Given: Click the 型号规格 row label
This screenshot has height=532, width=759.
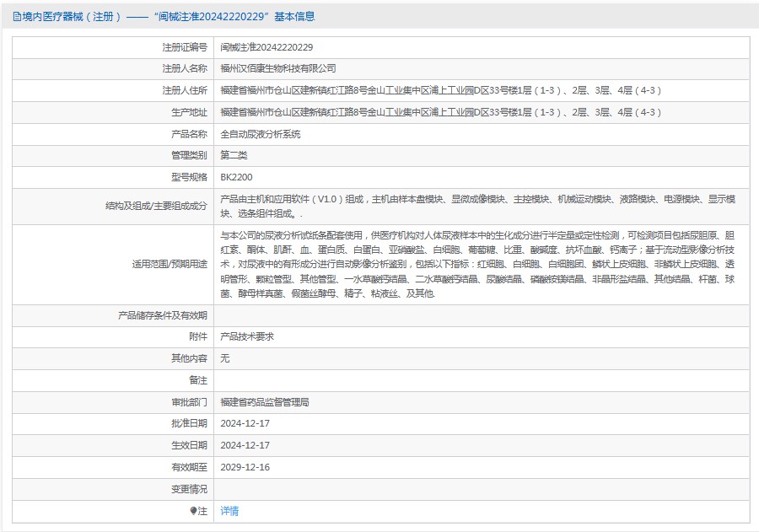Looking at the screenshot, I should click(189, 177).
